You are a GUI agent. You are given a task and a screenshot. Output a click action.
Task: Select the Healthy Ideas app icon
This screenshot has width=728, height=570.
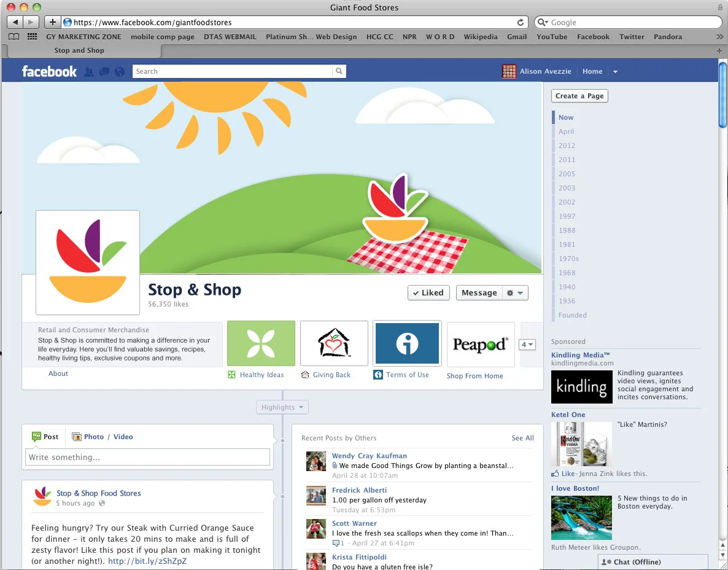261,343
